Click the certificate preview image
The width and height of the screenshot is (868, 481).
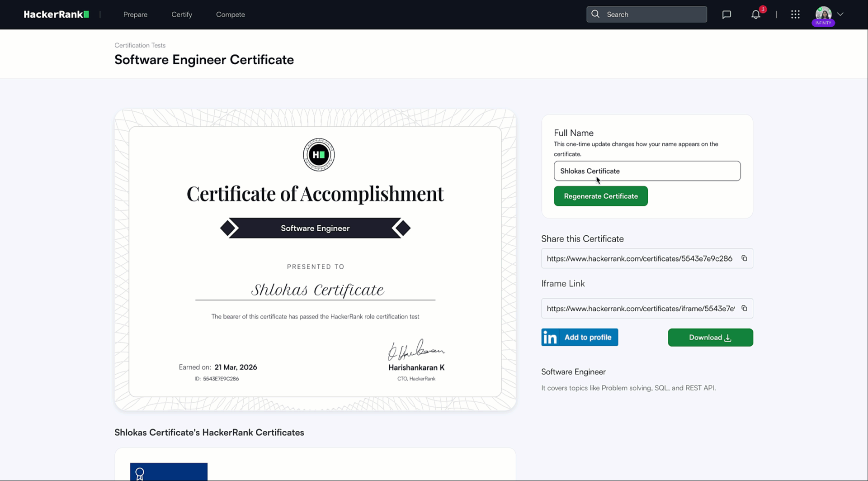315,260
